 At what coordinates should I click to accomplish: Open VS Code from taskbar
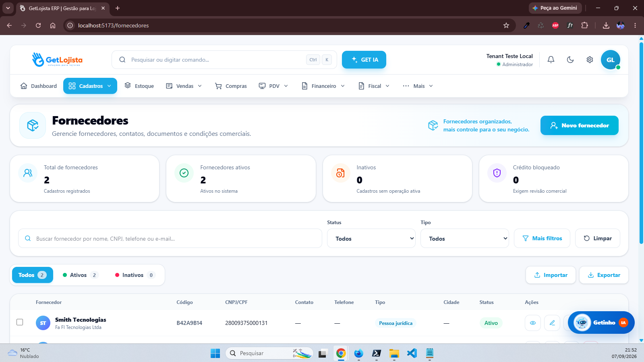[x=412, y=354]
